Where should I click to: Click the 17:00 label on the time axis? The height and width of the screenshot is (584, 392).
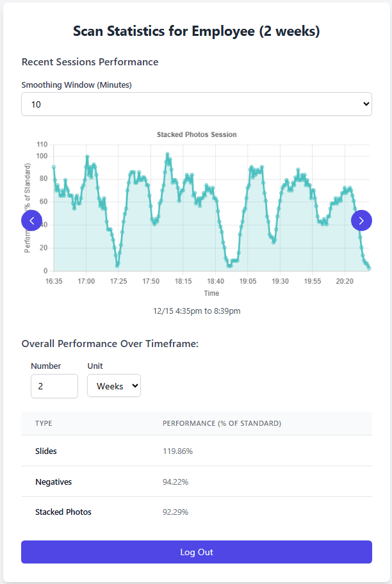point(86,281)
